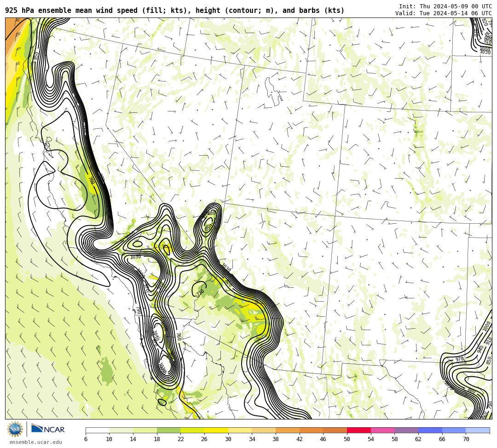Click the colorbar tick label 30
This screenshot has width=497, height=448.
(228, 439)
